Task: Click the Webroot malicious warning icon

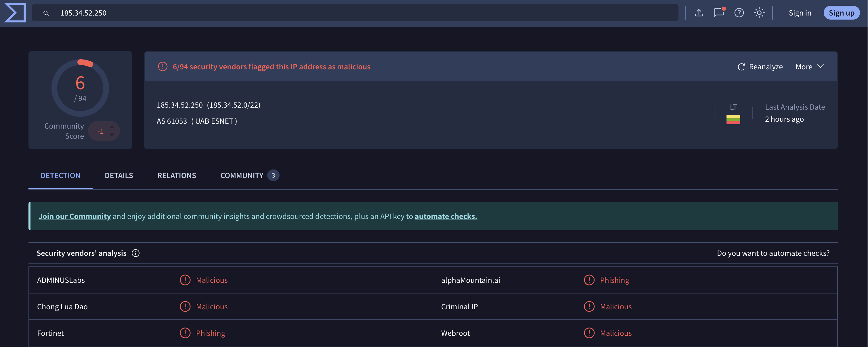Action: coord(589,333)
